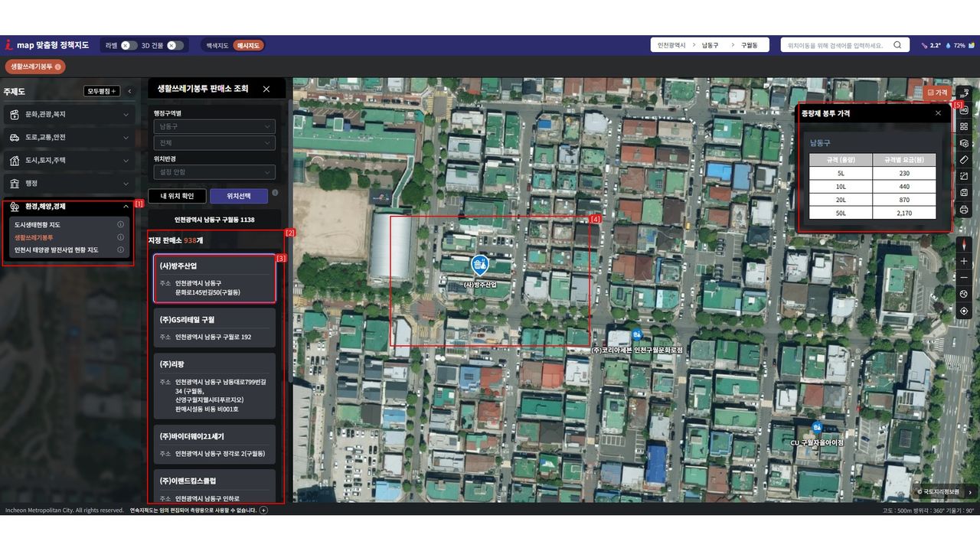The width and height of the screenshot is (980, 551).
Task: Select the ruler measurement tool
Action: coord(964,160)
